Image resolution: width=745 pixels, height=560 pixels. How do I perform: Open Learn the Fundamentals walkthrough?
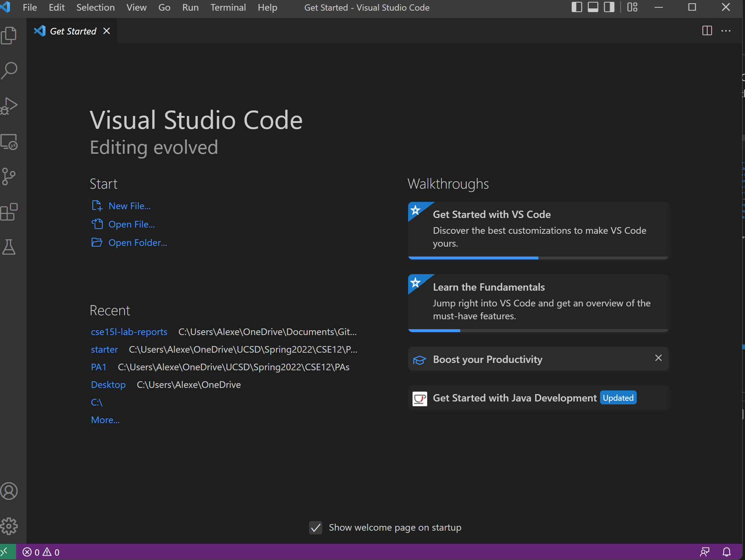[538, 303]
